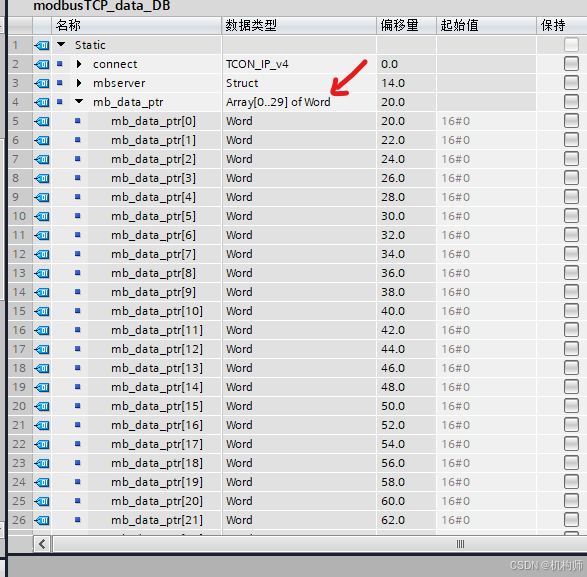Select start value 16#0 of mb_data_ptr[7]
The image size is (587, 577).
pos(486,254)
